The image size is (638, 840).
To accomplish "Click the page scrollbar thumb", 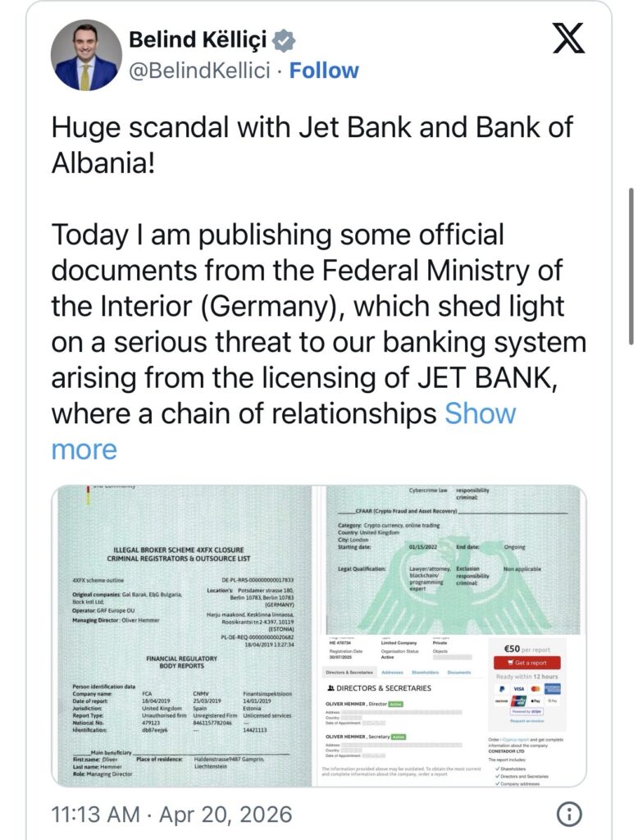I will coord(631,267).
